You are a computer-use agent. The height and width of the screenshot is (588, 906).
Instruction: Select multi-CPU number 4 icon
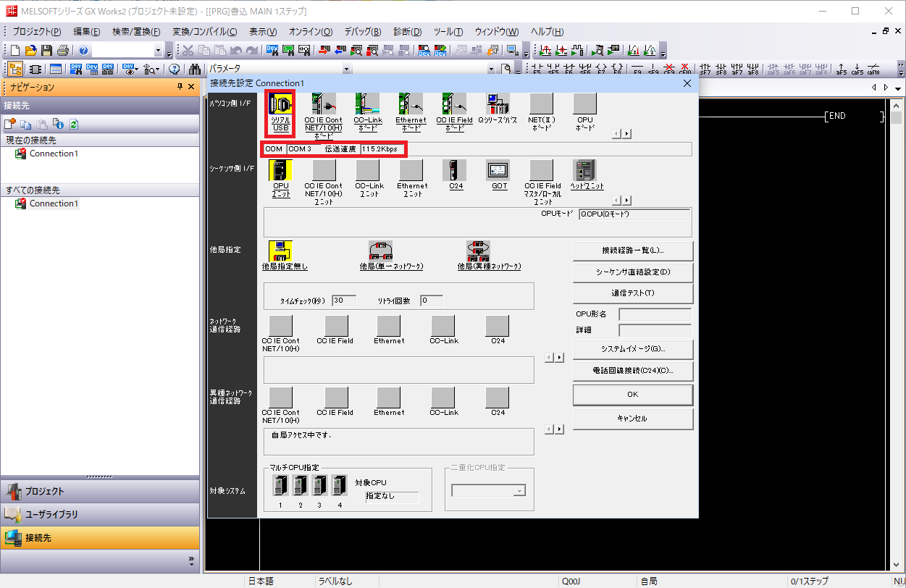point(339,485)
